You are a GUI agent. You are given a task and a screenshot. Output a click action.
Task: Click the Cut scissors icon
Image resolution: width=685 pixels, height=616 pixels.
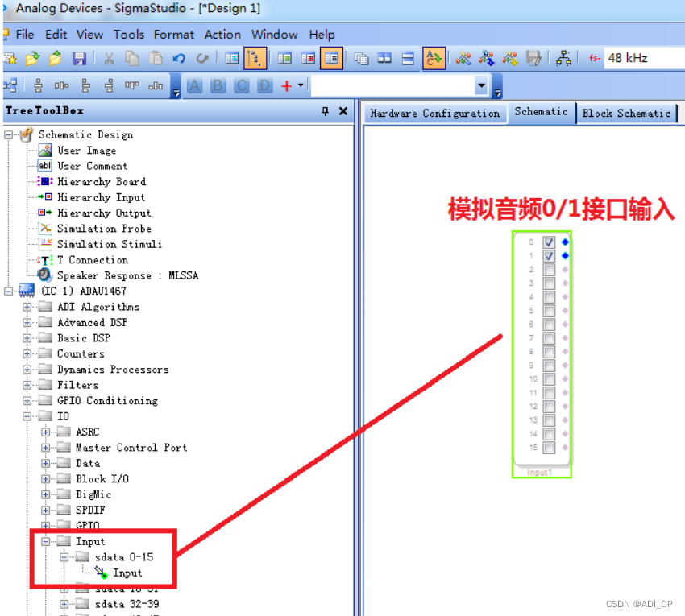109,58
